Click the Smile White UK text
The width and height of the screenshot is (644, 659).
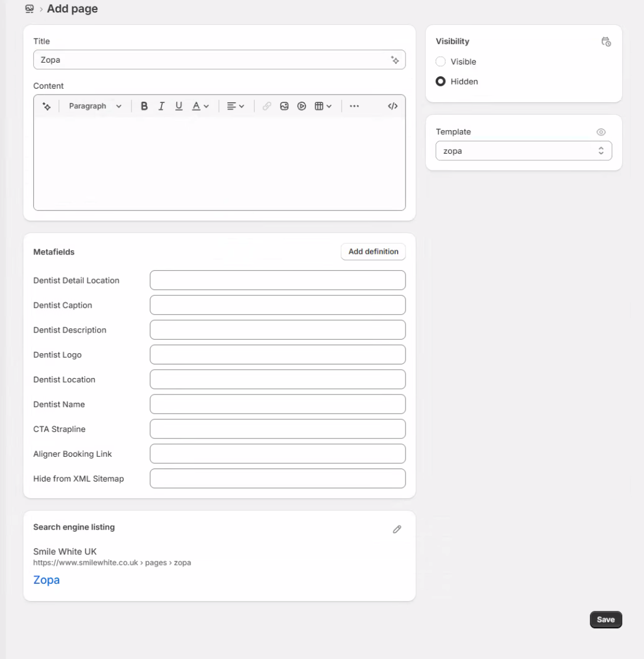point(65,552)
